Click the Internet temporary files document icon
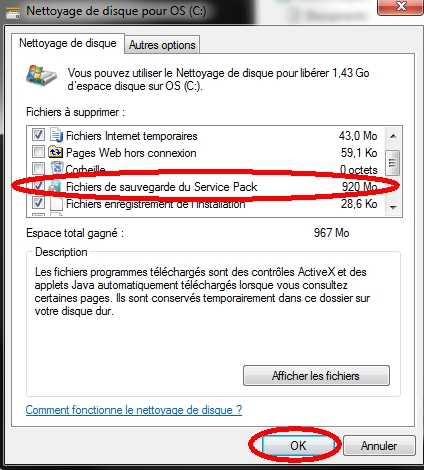 point(56,135)
